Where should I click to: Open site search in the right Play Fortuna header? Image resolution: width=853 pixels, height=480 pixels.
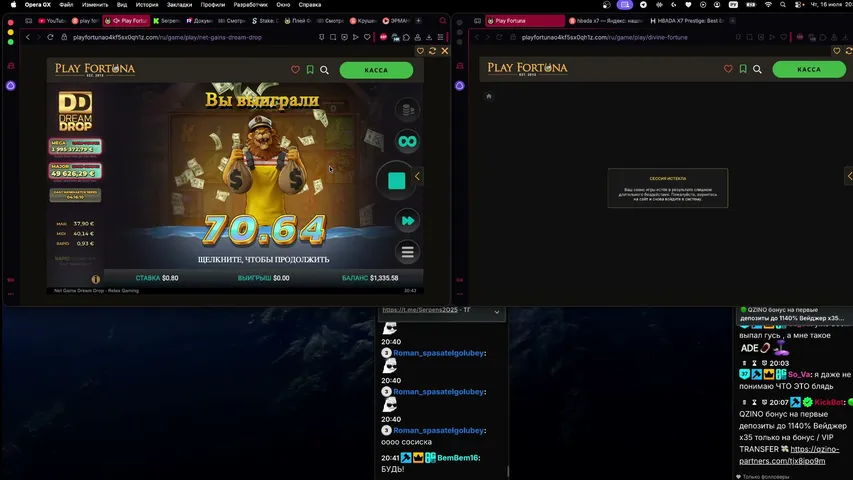[x=757, y=69]
